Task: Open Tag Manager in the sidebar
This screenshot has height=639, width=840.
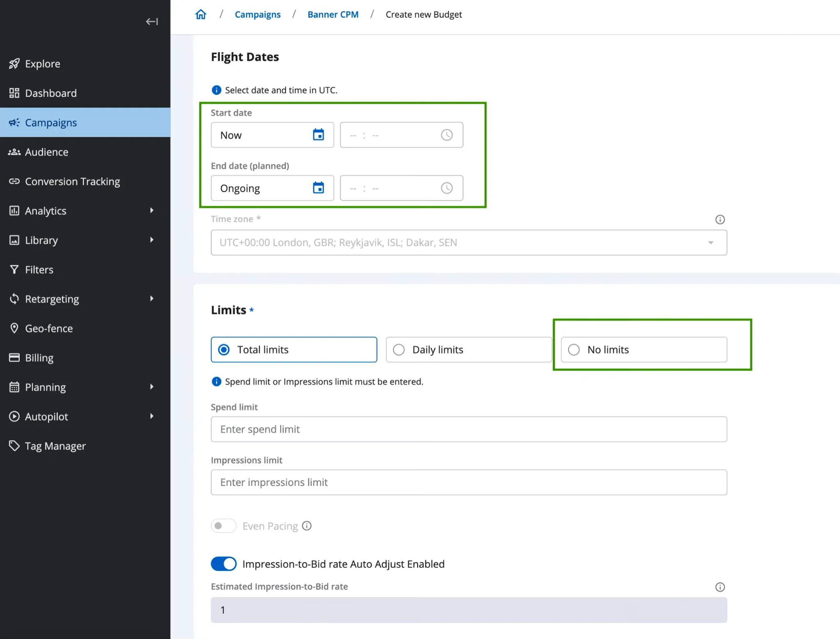Action: tap(85, 446)
